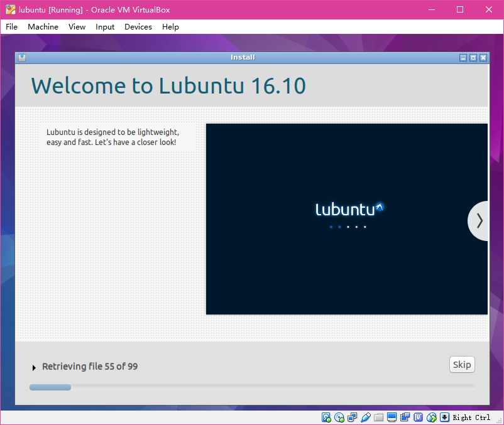Open the View menu
This screenshot has width=504, height=425.
[77, 27]
